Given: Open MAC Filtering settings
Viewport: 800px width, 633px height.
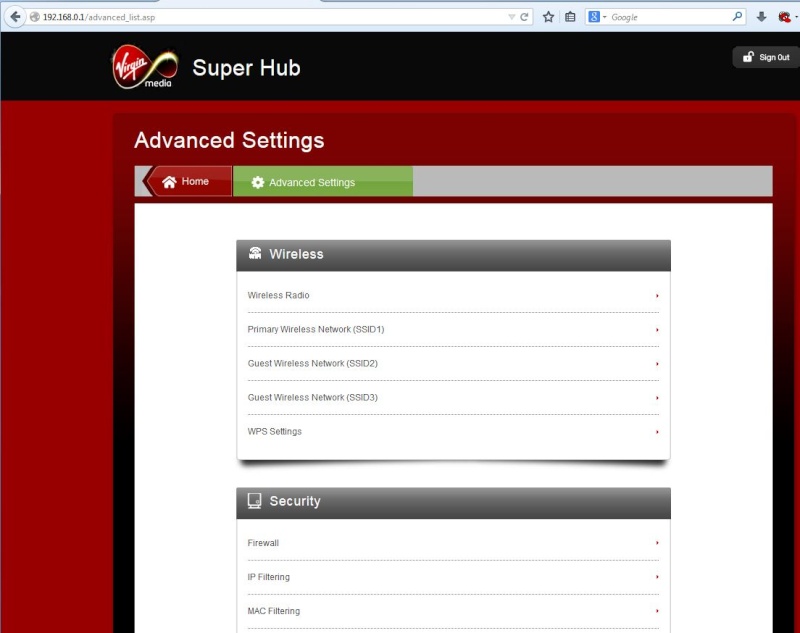Looking at the screenshot, I should [453, 611].
